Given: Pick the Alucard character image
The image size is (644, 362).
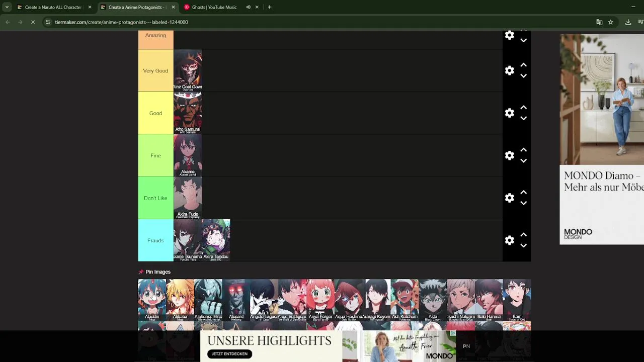Looking at the screenshot, I should point(236,300).
